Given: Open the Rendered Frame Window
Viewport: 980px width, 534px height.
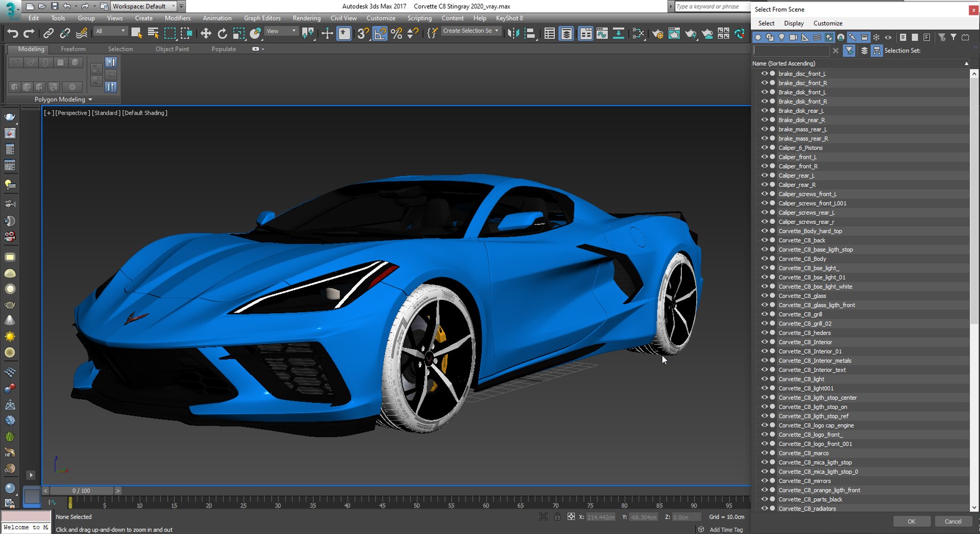Looking at the screenshot, I should pyautogui.click(x=674, y=34).
